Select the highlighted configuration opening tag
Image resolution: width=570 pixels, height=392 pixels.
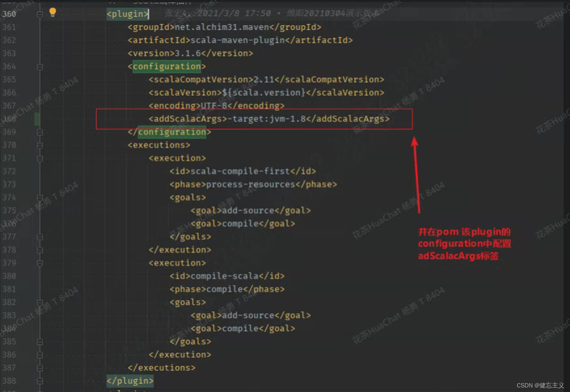click(x=167, y=66)
